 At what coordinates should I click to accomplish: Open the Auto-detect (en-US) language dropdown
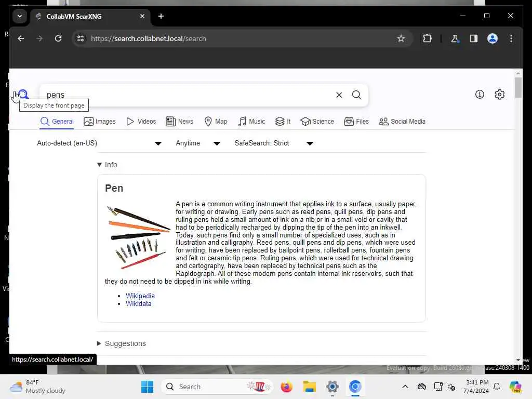pos(99,143)
